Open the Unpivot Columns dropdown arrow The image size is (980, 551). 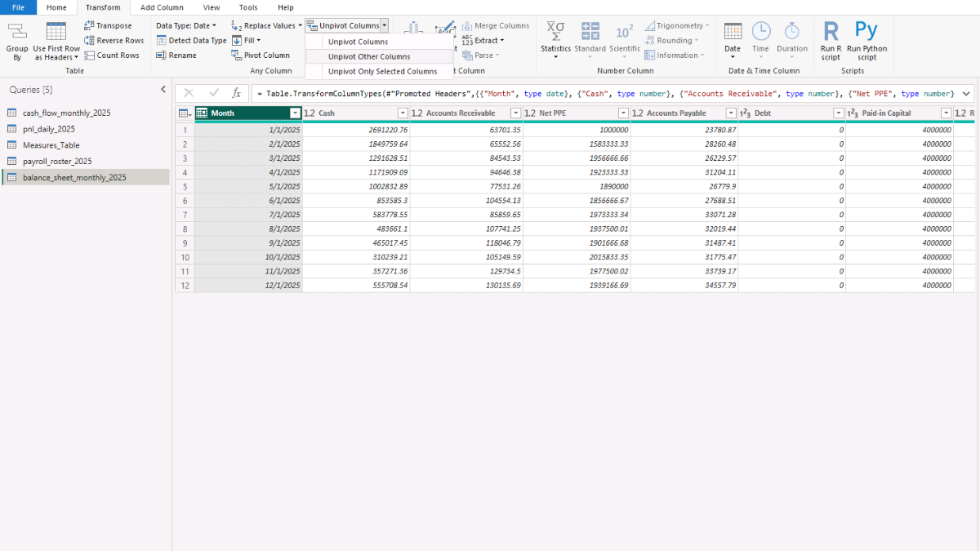click(384, 25)
